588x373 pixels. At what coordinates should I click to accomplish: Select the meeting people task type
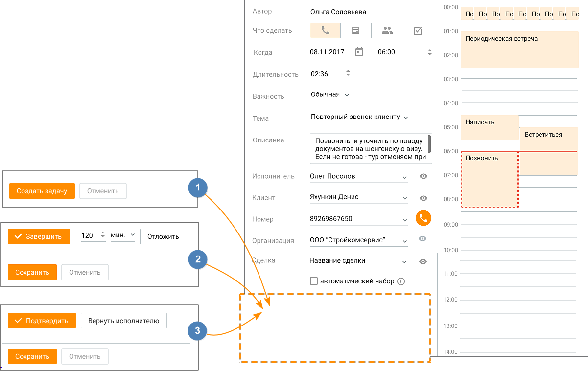(387, 30)
